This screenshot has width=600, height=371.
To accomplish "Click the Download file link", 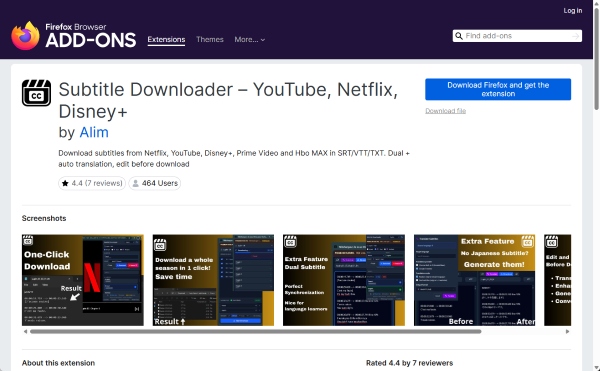I will [x=445, y=111].
